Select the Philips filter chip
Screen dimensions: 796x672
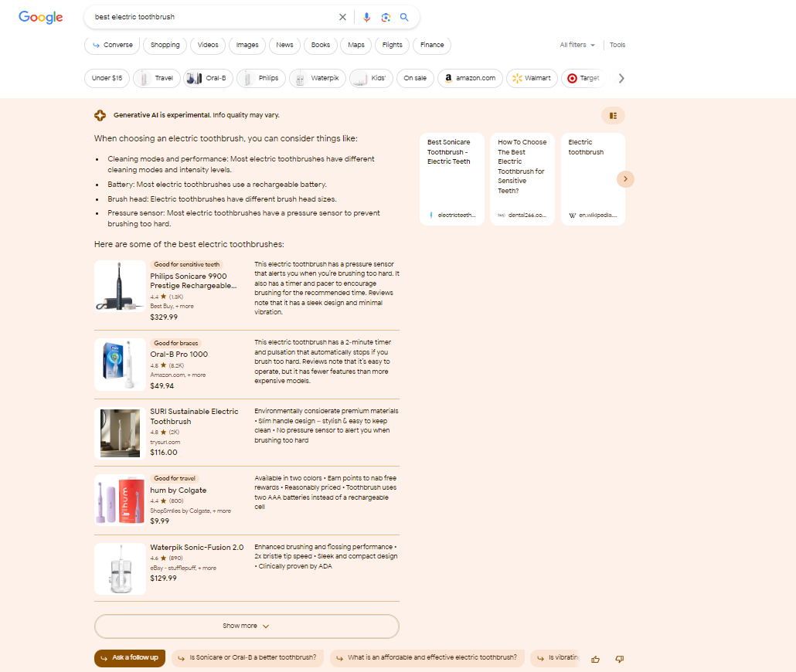coord(261,78)
